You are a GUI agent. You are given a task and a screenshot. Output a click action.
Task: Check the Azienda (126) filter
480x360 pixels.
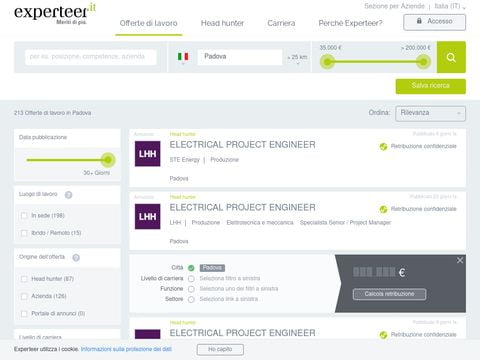[24, 296]
